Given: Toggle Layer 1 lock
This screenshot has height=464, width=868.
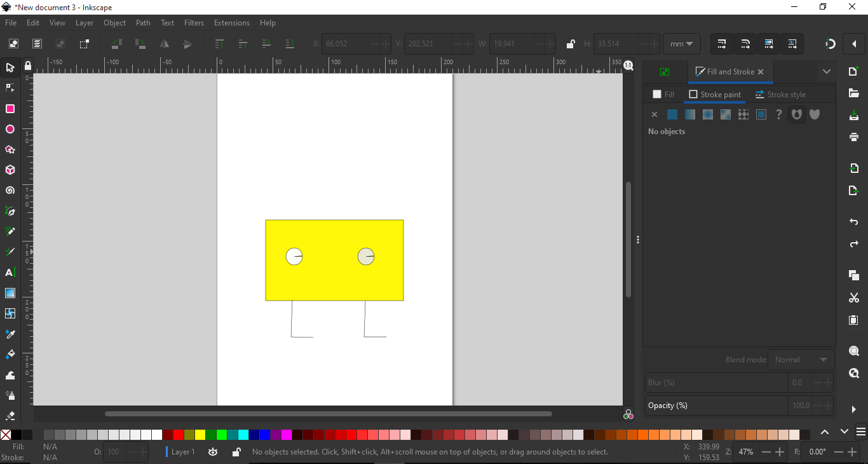Looking at the screenshot, I should (x=236, y=452).
